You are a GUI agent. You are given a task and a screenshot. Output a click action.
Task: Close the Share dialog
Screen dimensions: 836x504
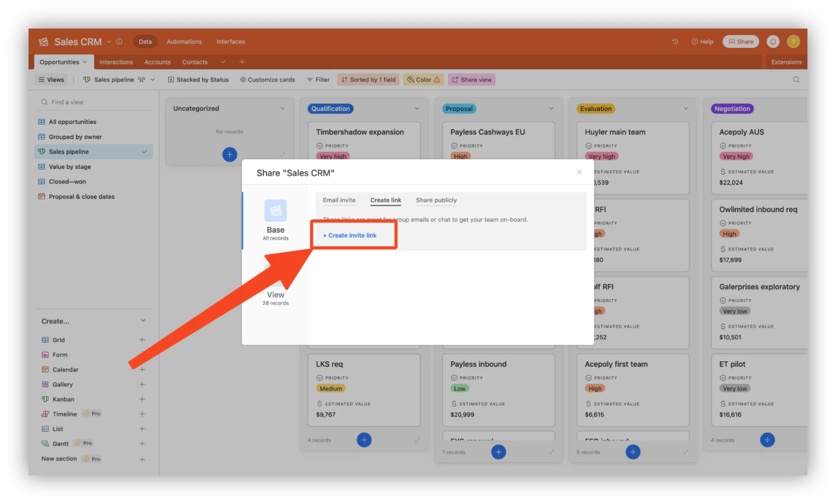pos(579,172)
